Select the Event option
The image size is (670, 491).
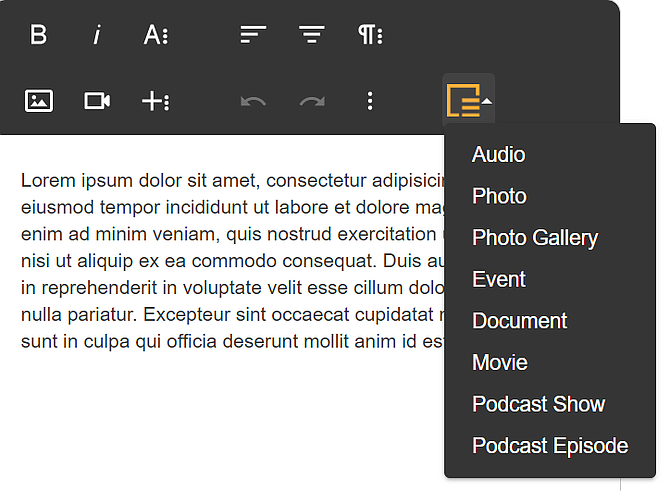[x=550, y=279]
